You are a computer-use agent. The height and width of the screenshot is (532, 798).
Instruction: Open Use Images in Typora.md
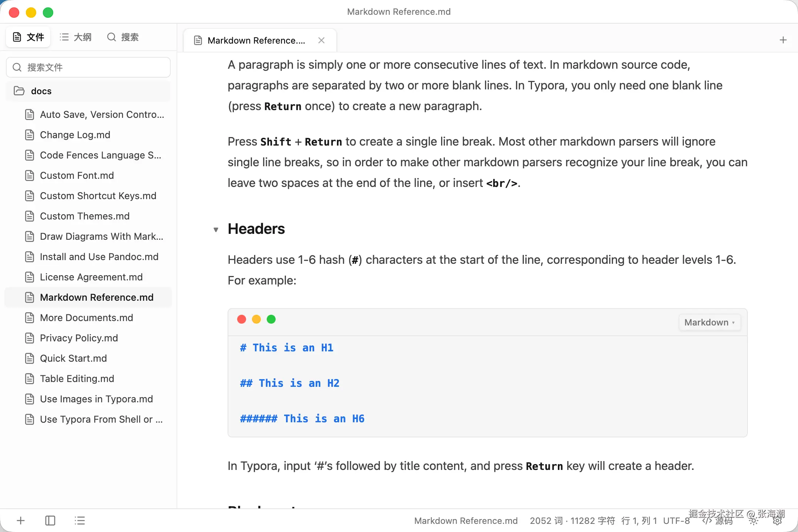click(x=89, y=399)
